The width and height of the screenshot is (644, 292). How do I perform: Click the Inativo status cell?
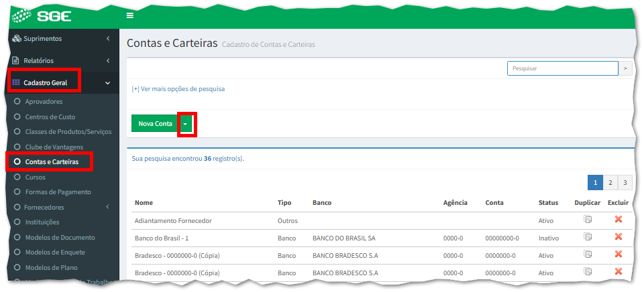(549, 238)
